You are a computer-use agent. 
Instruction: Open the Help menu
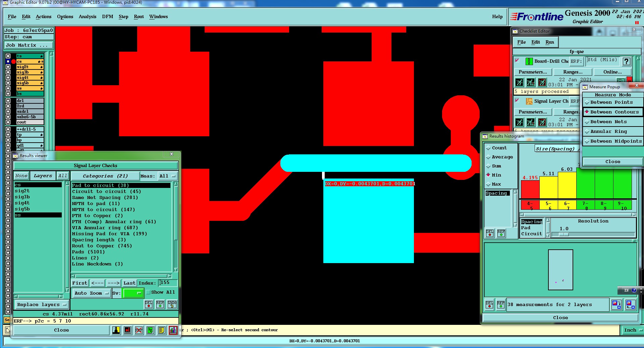point(497,17)
